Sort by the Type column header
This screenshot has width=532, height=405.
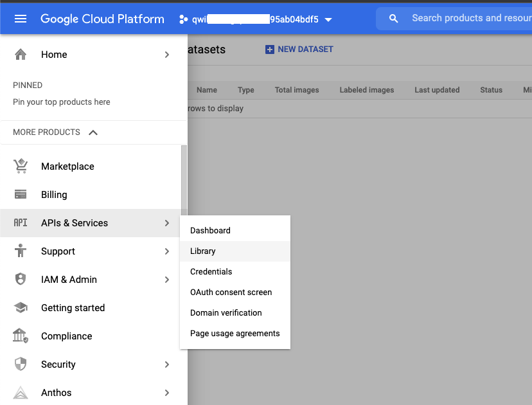click(245, 90)
